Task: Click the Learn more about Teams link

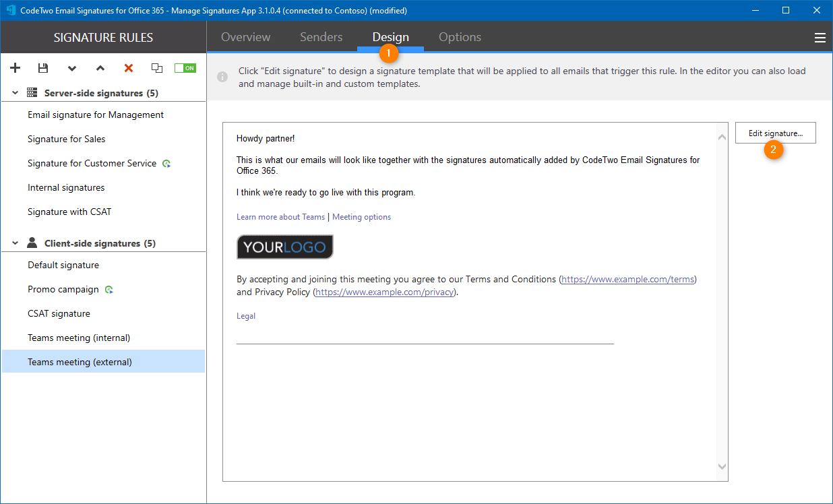Action: [x=280, y=217]
